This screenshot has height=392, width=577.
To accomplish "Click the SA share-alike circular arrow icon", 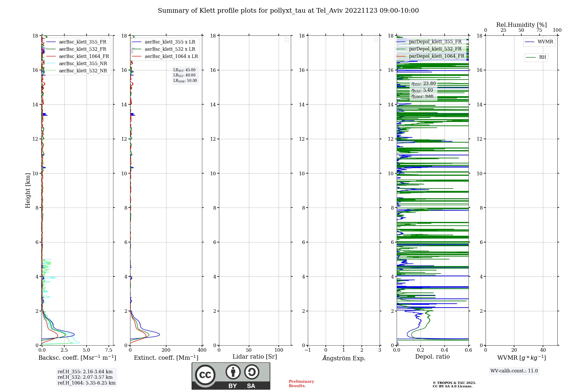I will pyautogui.click(x=252, y=372).
